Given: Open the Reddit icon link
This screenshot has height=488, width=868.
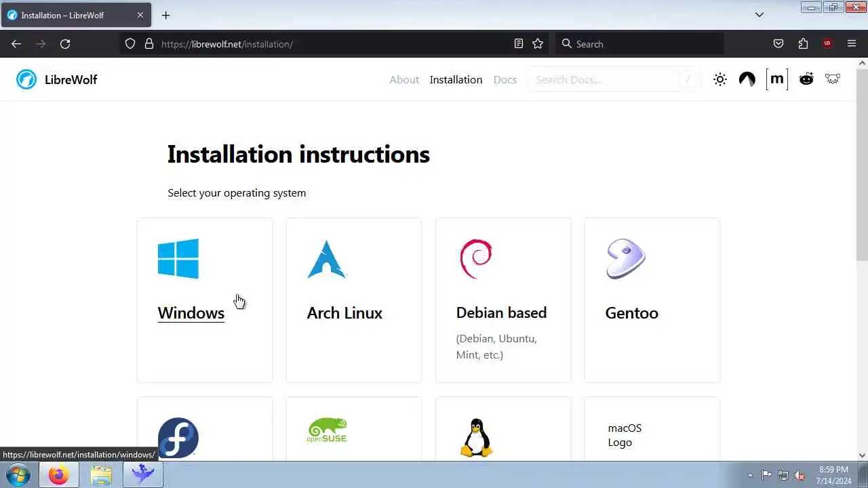Looking at the screenshot, I should pos(806,79).
